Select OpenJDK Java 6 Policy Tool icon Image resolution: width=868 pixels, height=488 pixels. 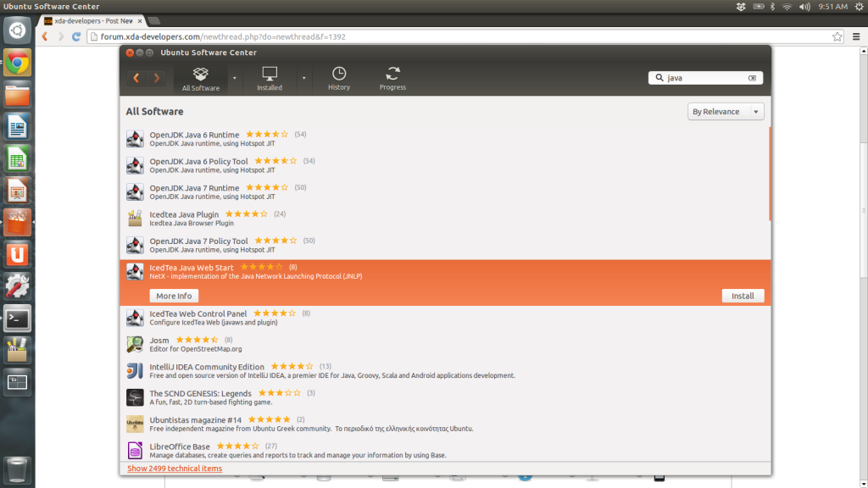(x=135, y=165)
